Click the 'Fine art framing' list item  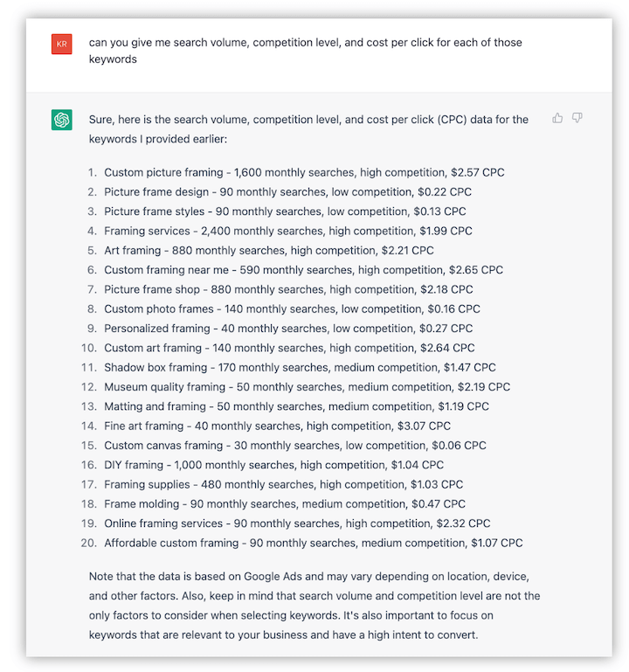(x=277, y=426)
